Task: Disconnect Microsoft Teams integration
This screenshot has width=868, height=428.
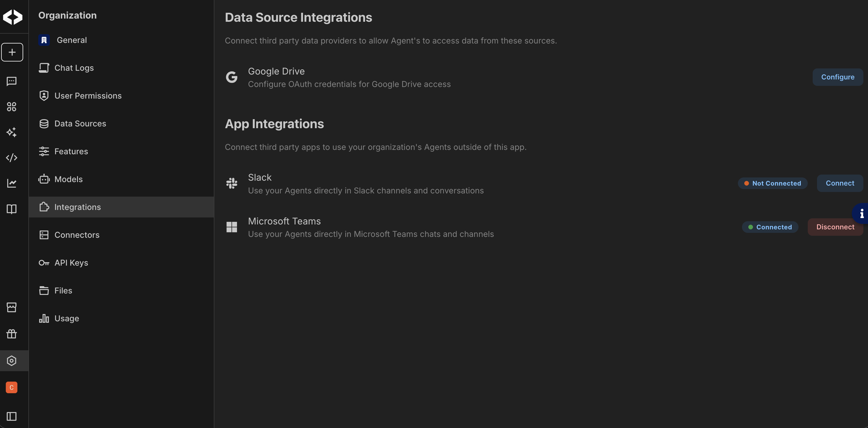Action: [x=835, y=227]
